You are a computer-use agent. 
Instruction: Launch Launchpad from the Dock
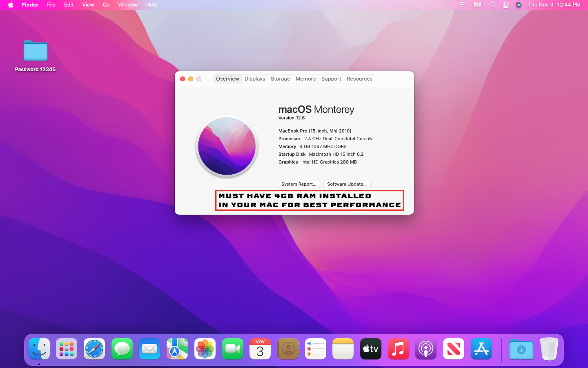[67, 349]
